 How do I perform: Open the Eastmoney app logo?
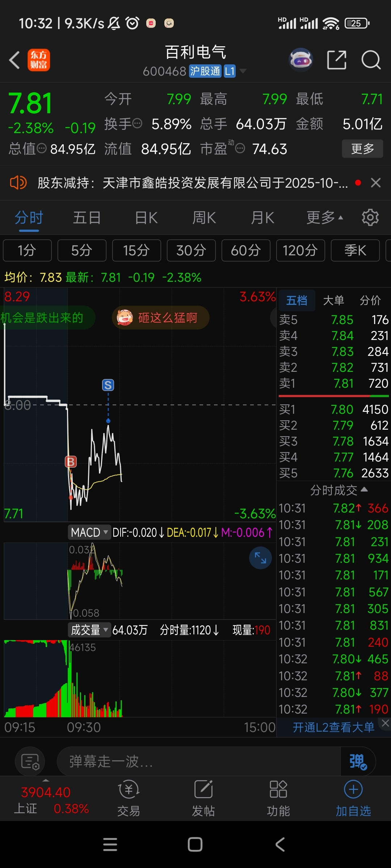pos(39,60)
